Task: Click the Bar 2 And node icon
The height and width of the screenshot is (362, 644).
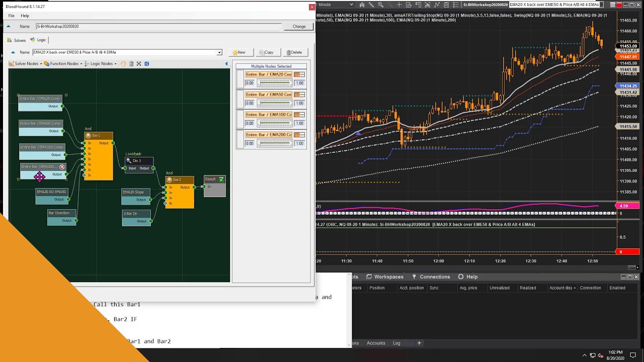Action: [170, 180]
